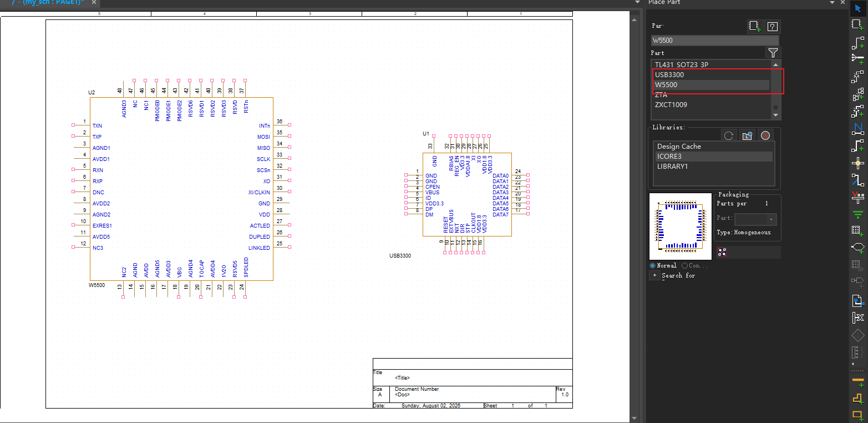Select the U2 reference designator
The height and width of the screenshot is (423, 868).
tap(92, 92)
